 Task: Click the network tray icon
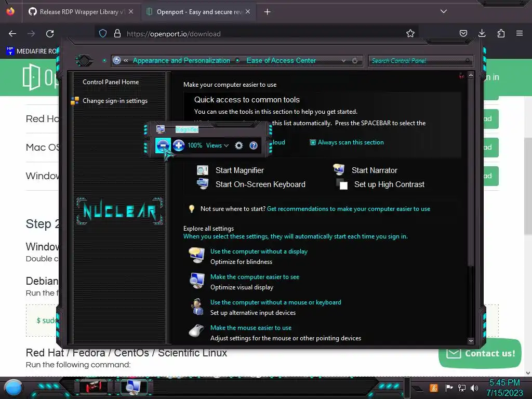point(461,388)
